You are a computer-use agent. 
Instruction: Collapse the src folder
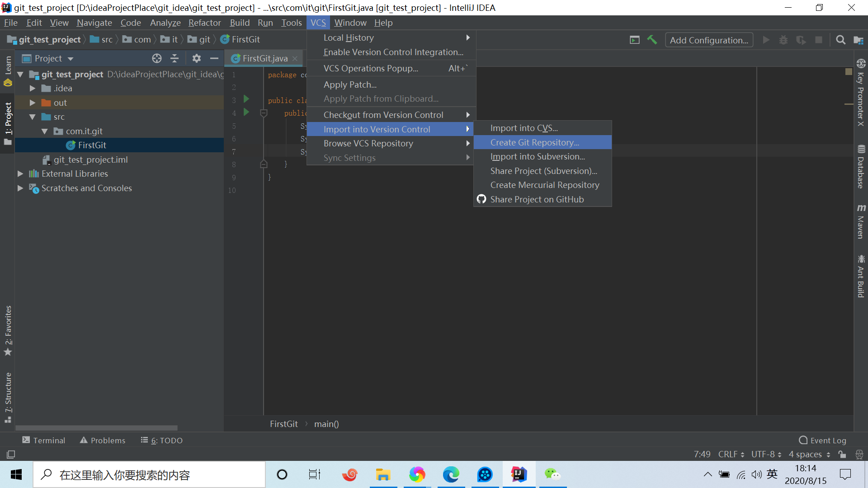(33, 117)
